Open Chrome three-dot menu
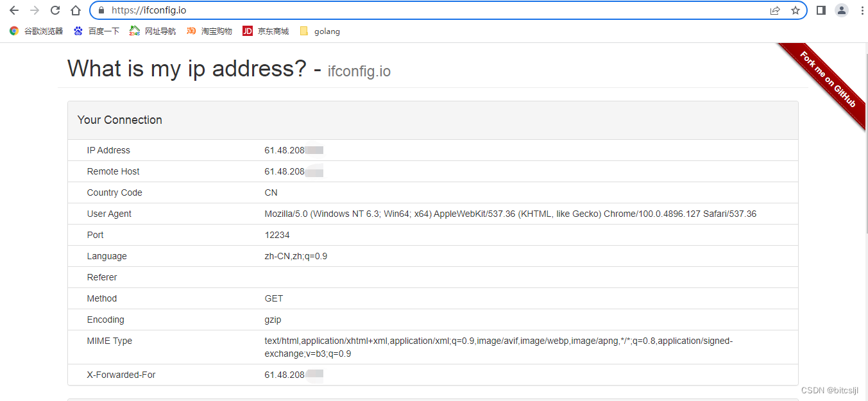Viewport: 868px width, 401px height. (x=862, y=10)
